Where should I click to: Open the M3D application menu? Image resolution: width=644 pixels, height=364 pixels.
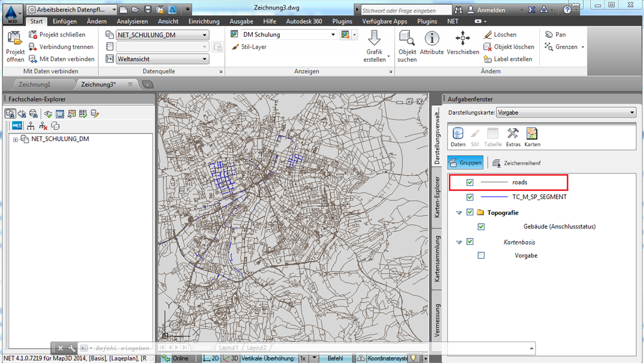click(x=12, y=13)
